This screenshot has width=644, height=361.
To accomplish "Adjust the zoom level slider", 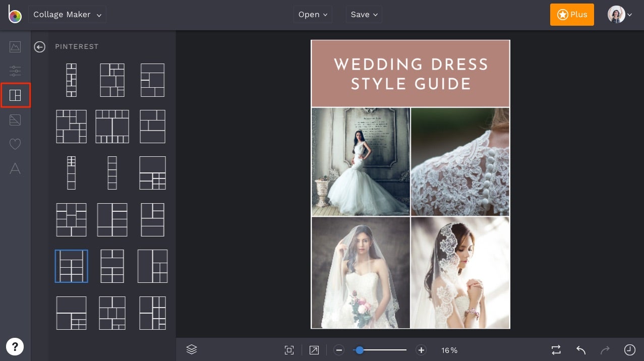I will 360,349.
